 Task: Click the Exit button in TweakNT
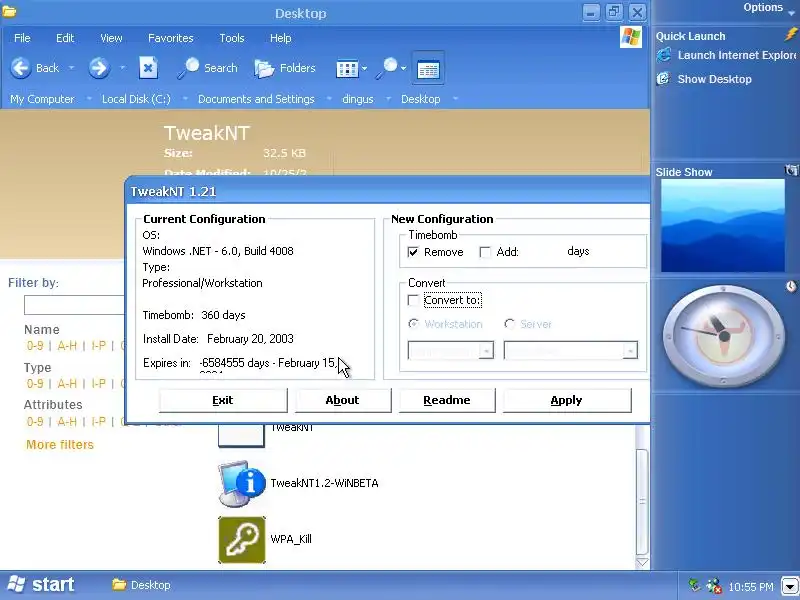(223, 401)
